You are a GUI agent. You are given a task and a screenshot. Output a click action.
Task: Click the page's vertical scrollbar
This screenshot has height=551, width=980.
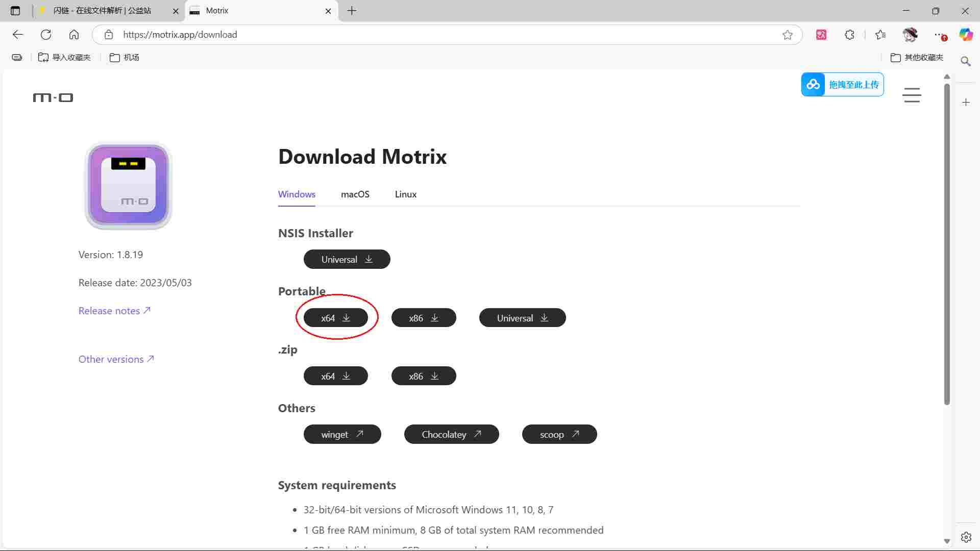(947, 245)
